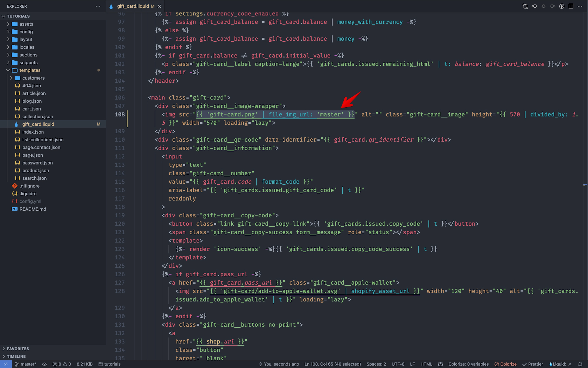This screenshot has height=368, width=588.
Task: Expand the config folder
Action: click(x=53, y=32)
